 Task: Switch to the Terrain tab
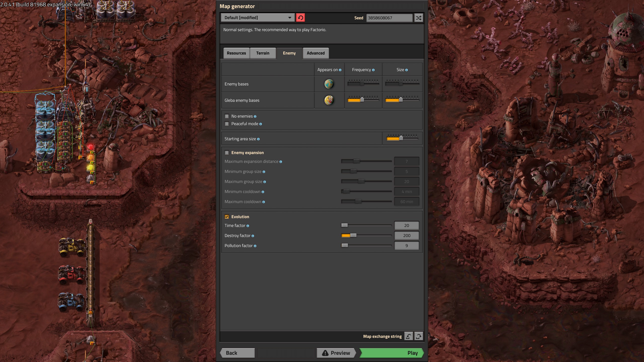tap(263, 53)
